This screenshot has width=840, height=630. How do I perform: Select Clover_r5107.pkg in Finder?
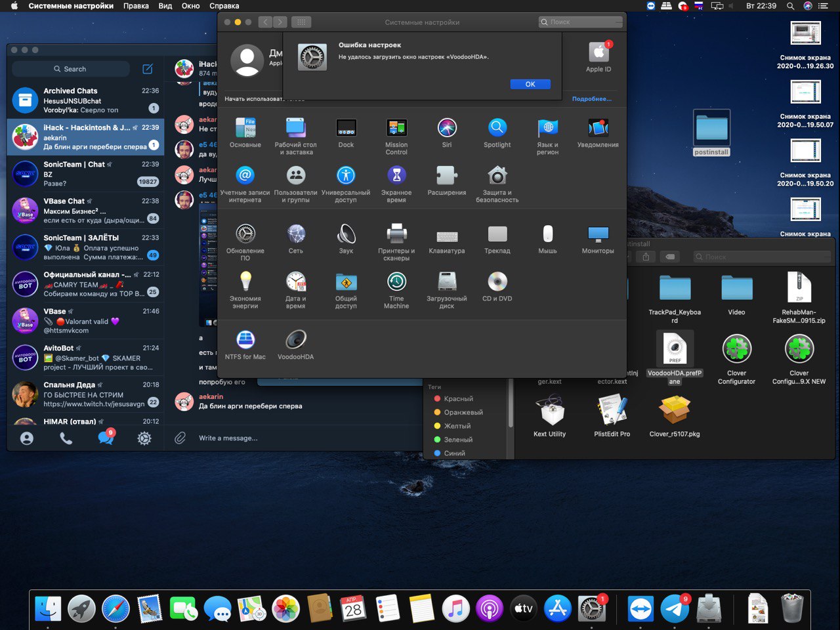click(x=675, y=416)
